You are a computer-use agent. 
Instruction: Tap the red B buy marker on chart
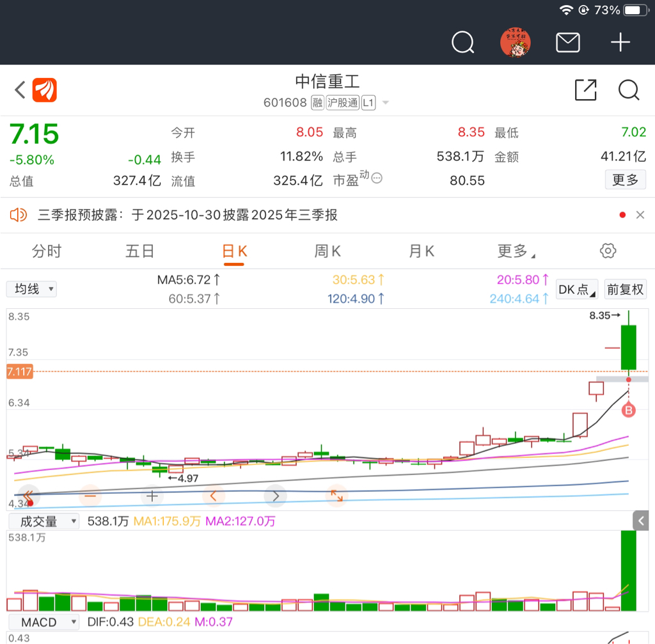[628, 411]
